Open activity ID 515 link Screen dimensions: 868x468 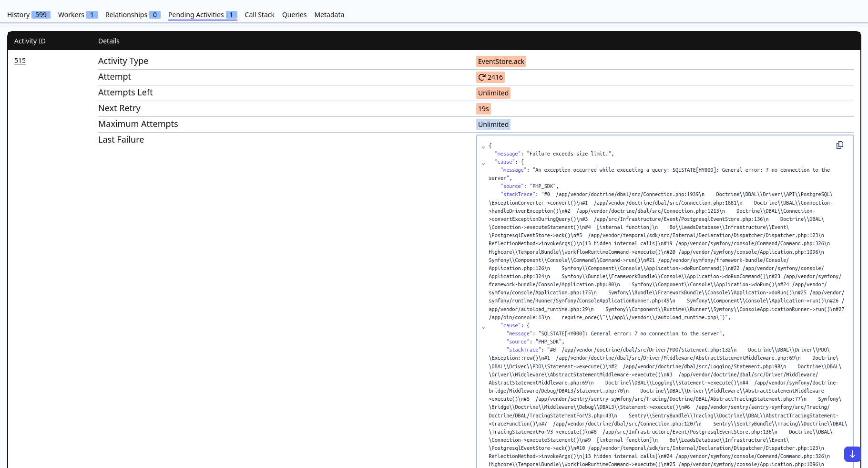coord(20,61)
